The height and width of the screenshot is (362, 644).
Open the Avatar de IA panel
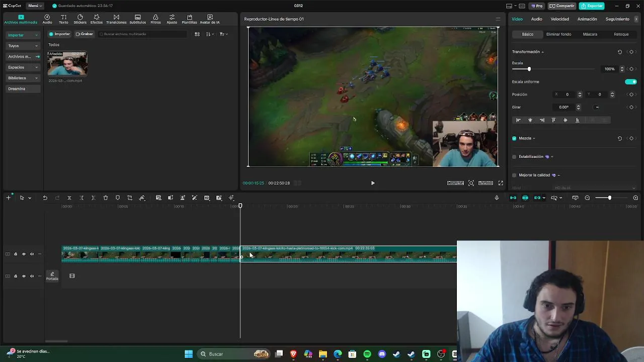[x=210, y=19]
